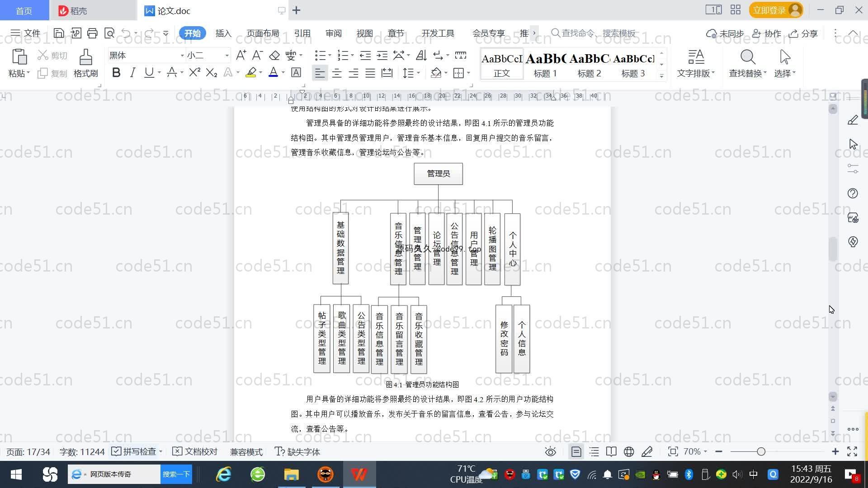The width and height of the screenshot is (868, 488).
Task: Expand Paste options arrow
Action: (x=28, y=73)
